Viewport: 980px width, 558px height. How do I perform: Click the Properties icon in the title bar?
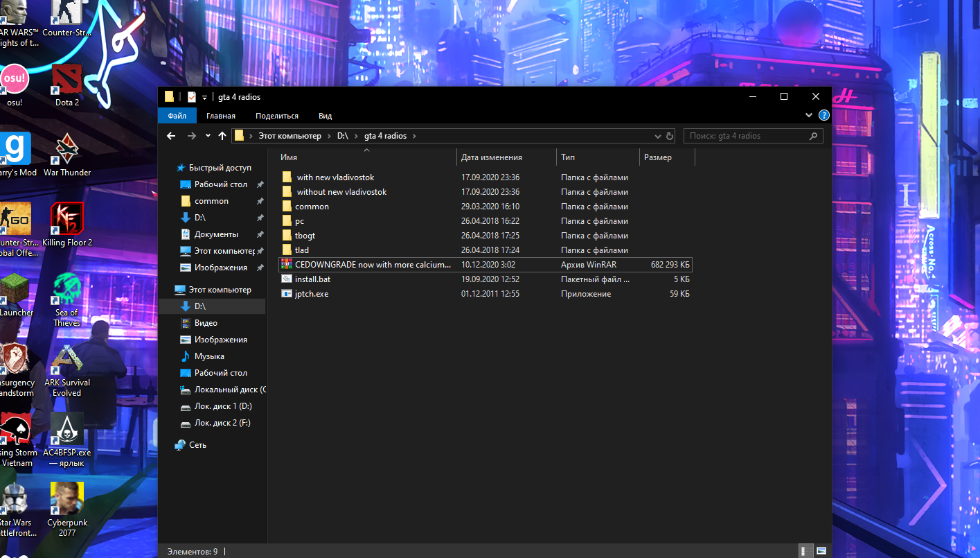[x=192, y=97]
